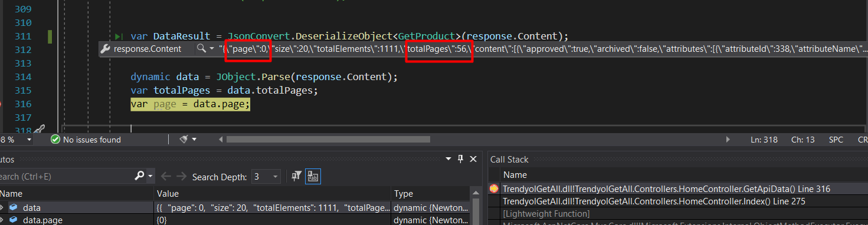Select the GetApiData() Line 316 stack frame
This screenshot has height=225, width=868.
pos(666,189)
